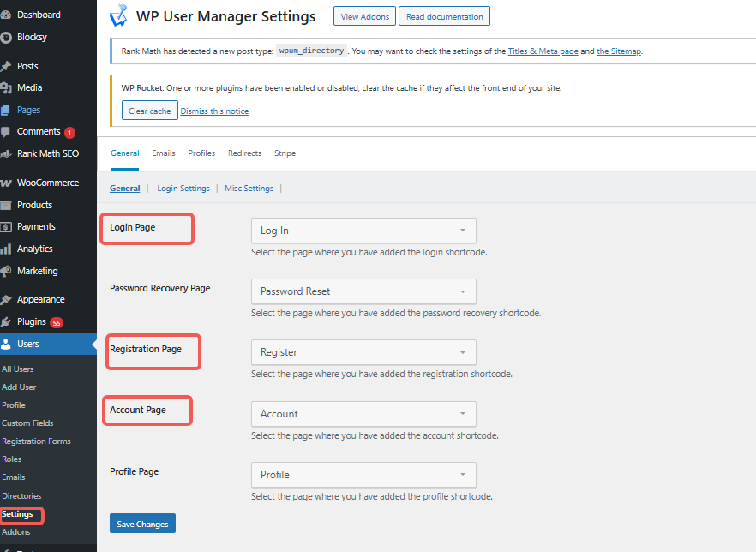
Task: Expand the Account Page dropdown
Action: 363,414
